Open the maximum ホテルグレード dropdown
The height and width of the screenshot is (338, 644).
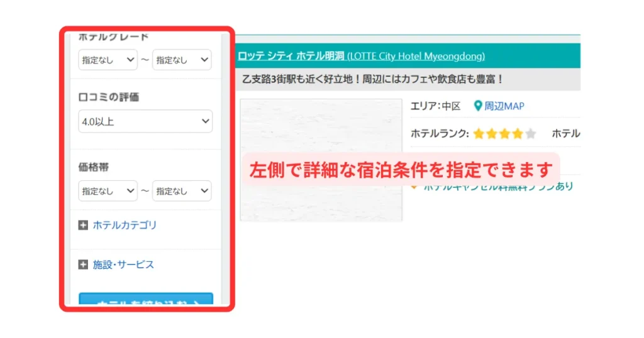tap(182, 60)
